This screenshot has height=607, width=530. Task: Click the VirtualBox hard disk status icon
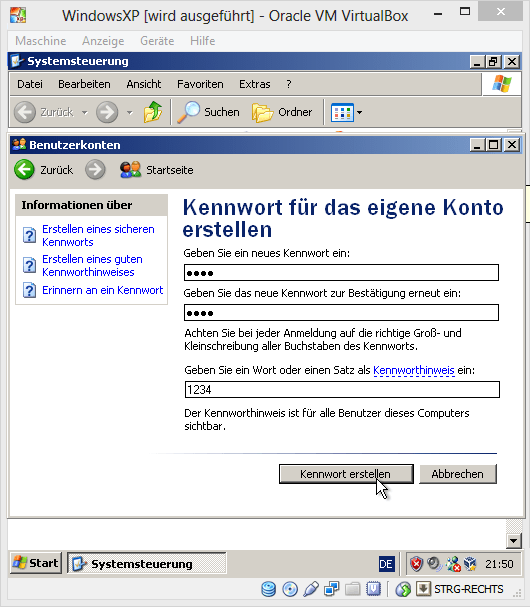tap(268, 589)
